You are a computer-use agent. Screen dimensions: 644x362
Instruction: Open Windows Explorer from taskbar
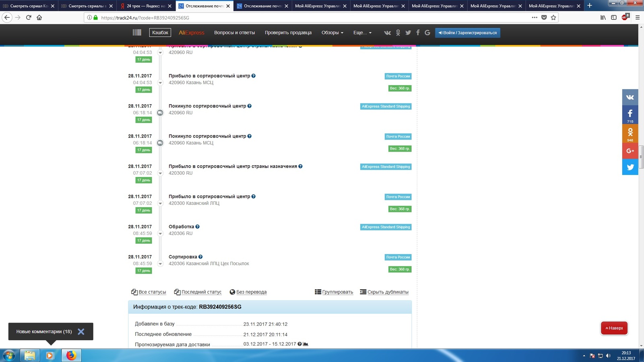(x=30, y=356)
